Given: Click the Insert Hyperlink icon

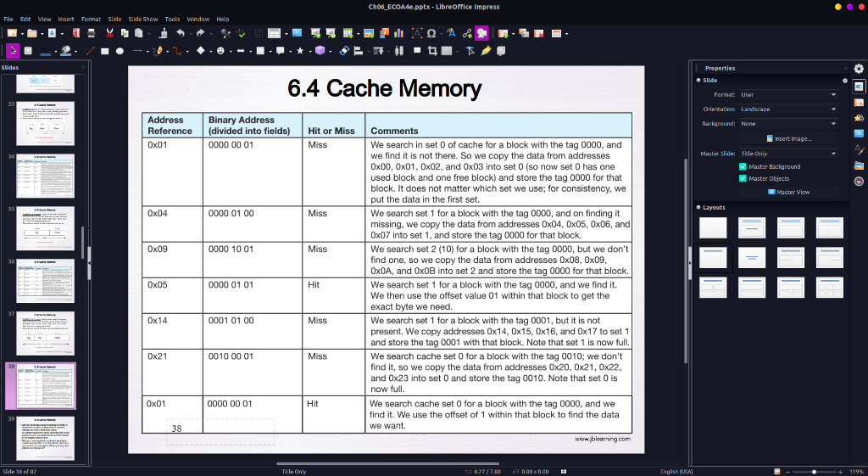Looking at the screenshot, I should [x=467, y=33].
